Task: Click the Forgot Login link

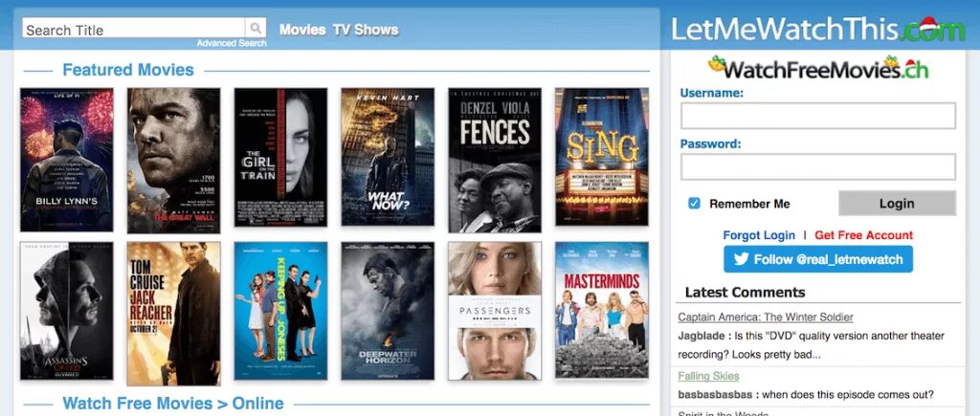Action: pyautogui.click(x=759, y=235)
